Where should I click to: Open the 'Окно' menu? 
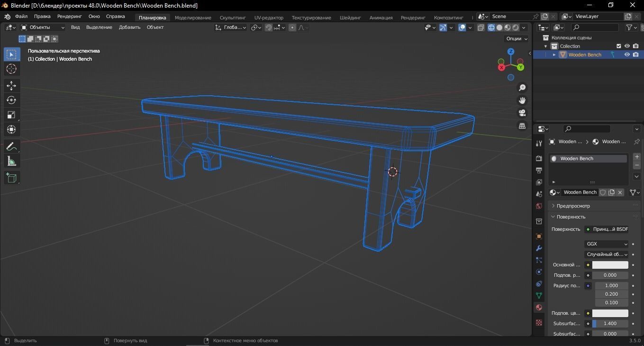(x=94, y=17)
